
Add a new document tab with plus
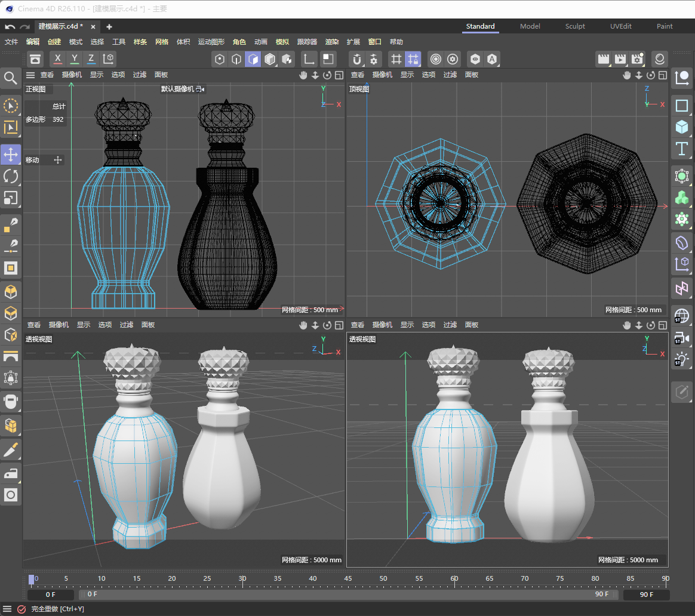point(109,27)
